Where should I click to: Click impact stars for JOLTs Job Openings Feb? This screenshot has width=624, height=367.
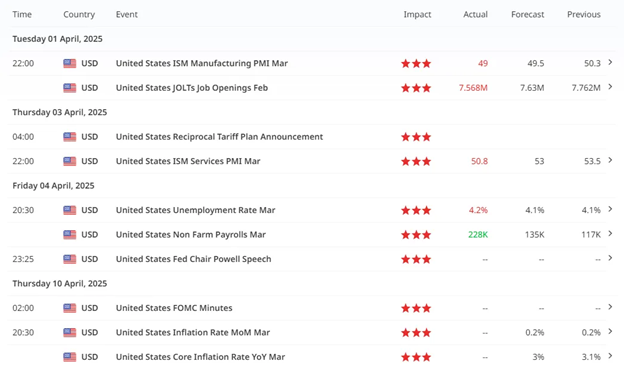point(416,88)
